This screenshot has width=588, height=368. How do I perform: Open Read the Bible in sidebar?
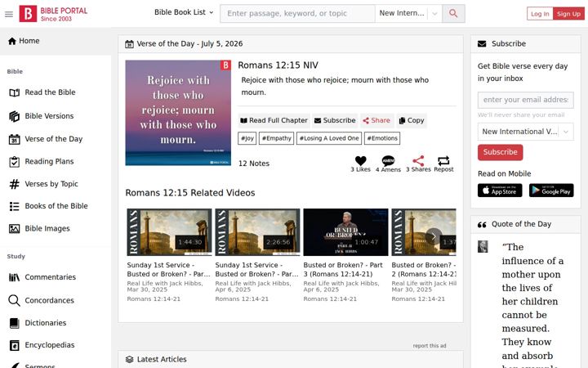(x=51, y=92)
